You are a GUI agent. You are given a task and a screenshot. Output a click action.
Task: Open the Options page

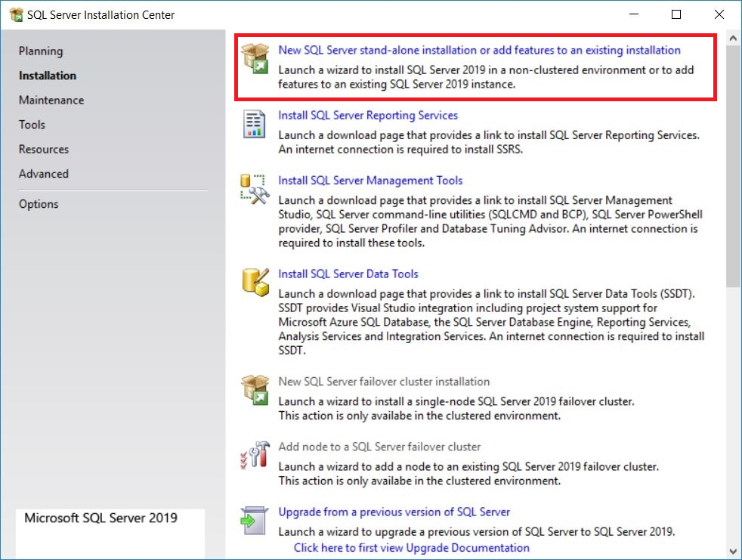[39, 204]
